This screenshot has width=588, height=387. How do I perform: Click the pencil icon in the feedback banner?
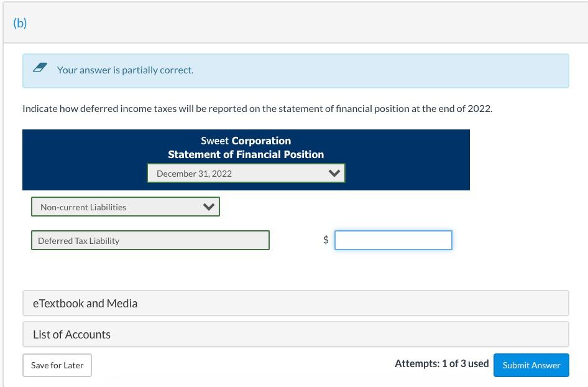(40, 68)
